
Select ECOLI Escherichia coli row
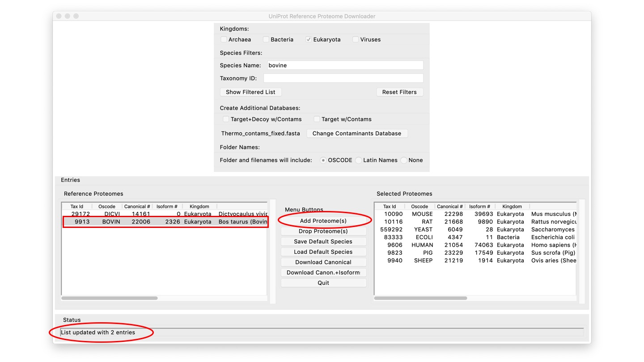point(475,237)
